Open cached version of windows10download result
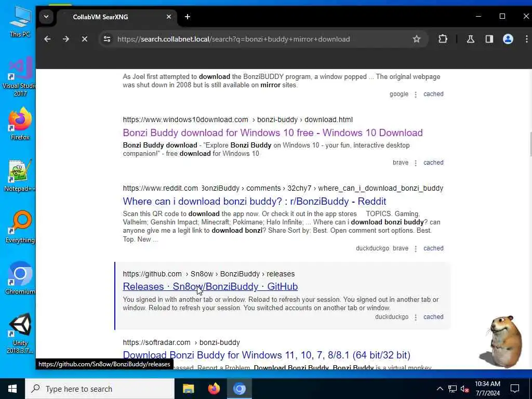Viewport: 532px width, 399px height. click(x=433, y=163)
